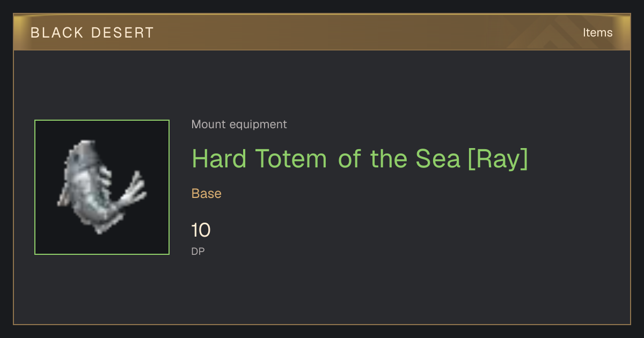Image resolution: width=644 pixels, height=338 pixels.
Task: Click the [Ray] bracket text in title
Action: click(498, 159)
